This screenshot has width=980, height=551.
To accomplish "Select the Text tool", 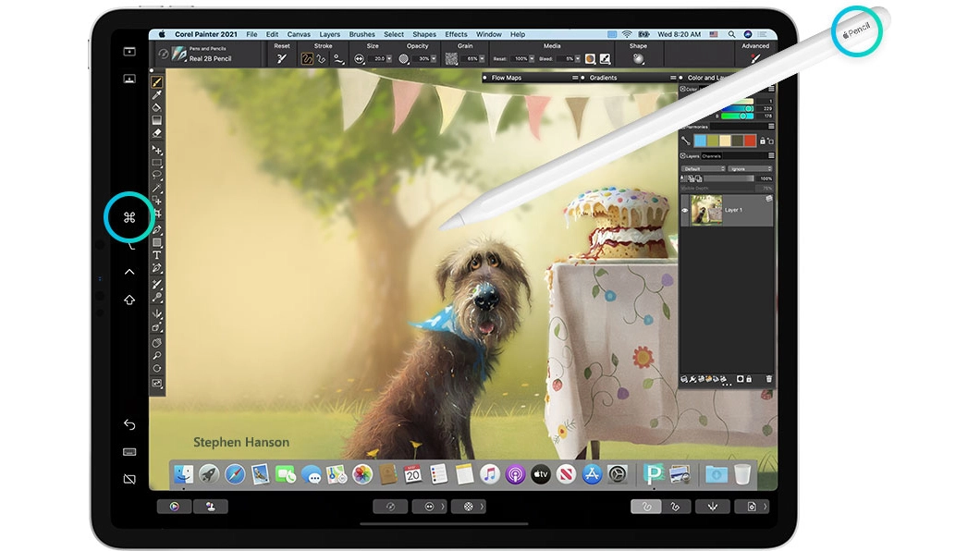I will coord(157,255).
